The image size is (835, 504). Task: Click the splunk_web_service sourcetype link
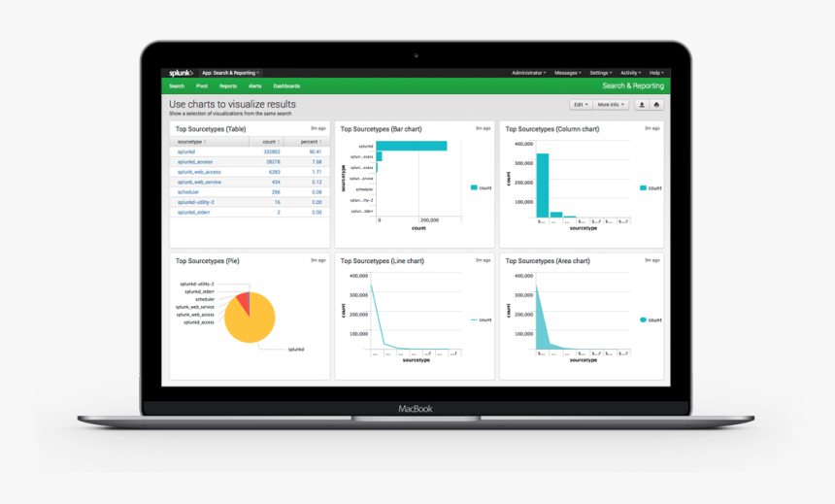click(199, 183)
